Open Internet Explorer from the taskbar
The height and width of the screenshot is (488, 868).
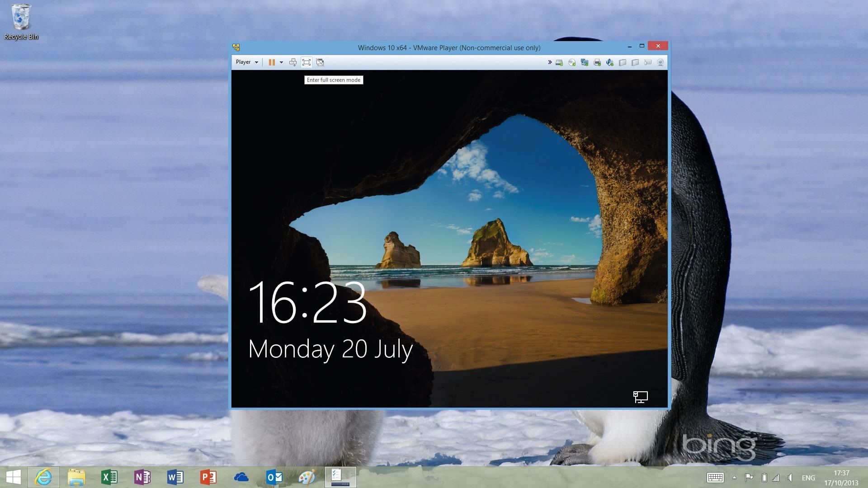pyautogui.click(x=44, y=477)
